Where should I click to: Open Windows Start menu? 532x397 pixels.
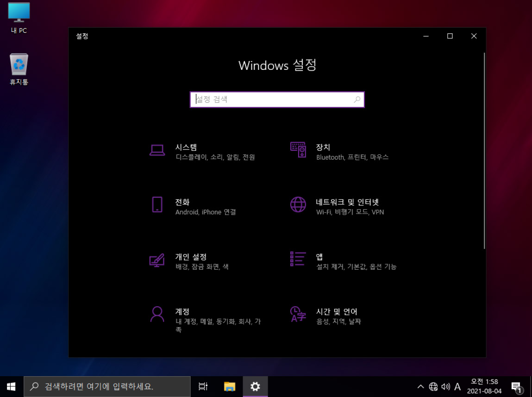coord(11,386)
